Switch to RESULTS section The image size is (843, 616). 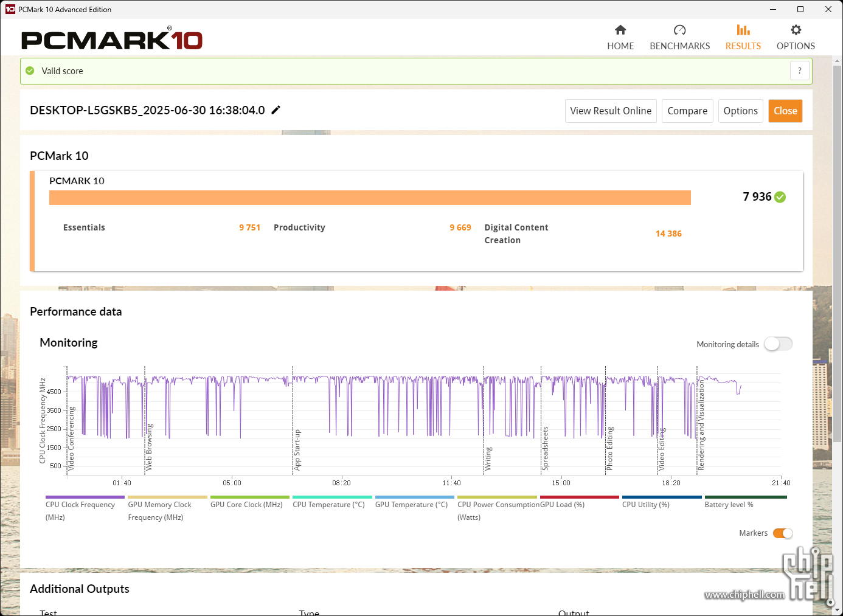click(743, 46)
